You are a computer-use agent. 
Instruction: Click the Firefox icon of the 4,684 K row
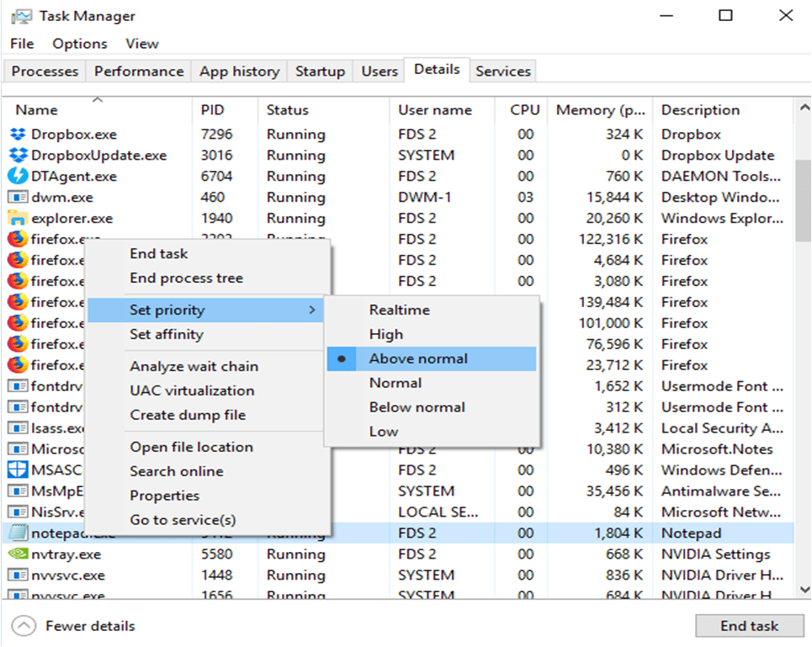(18, 260)
